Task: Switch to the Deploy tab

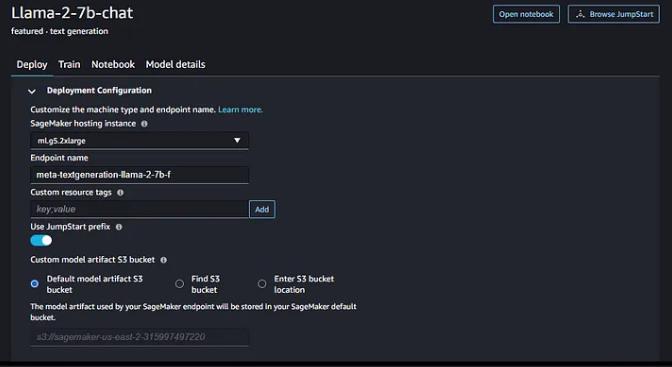Action: [x=32, y=64]
